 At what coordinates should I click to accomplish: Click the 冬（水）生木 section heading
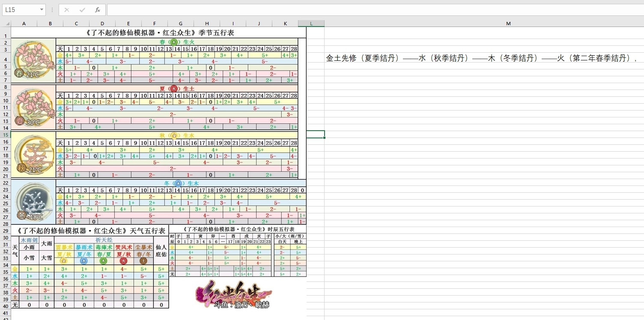point(182,183)
